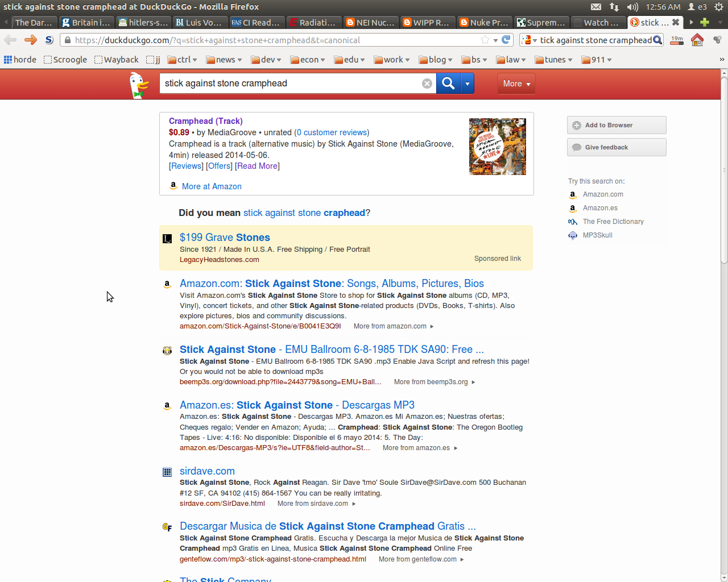Reload the page with the refresh icon
Viewport: 728px width, 582px height.
coord(506,40)
